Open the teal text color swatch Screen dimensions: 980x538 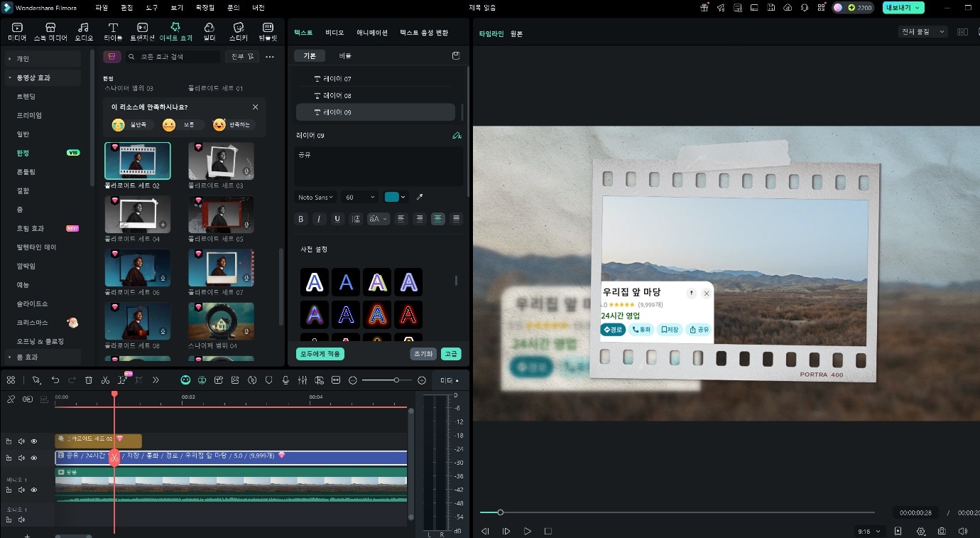click(x=392, y=197)
